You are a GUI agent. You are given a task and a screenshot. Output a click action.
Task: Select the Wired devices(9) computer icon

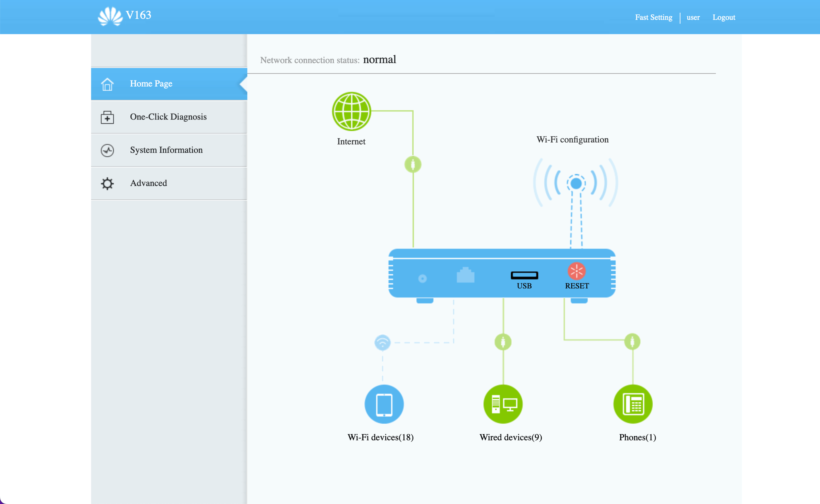[x=503, y=404]
